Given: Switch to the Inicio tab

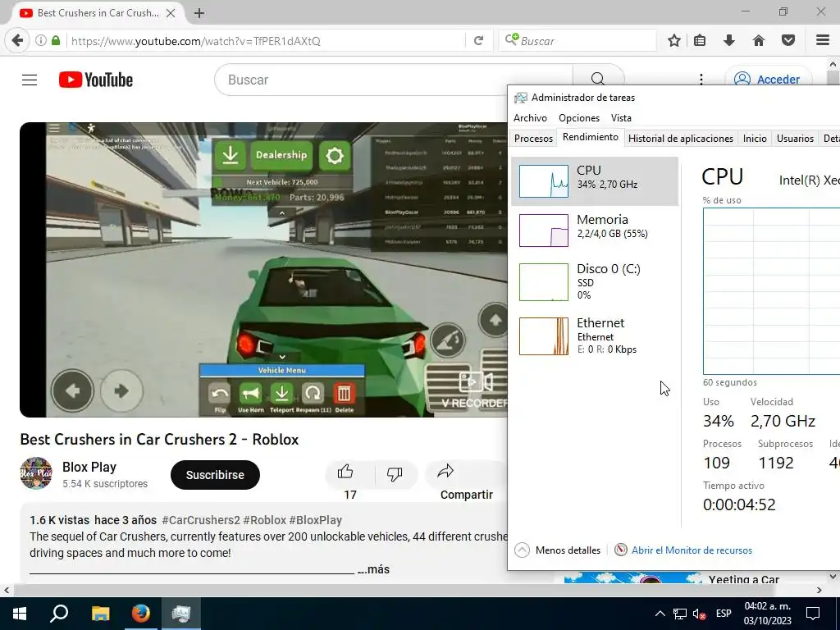Looking at the screenshot, I should point(755,138).
